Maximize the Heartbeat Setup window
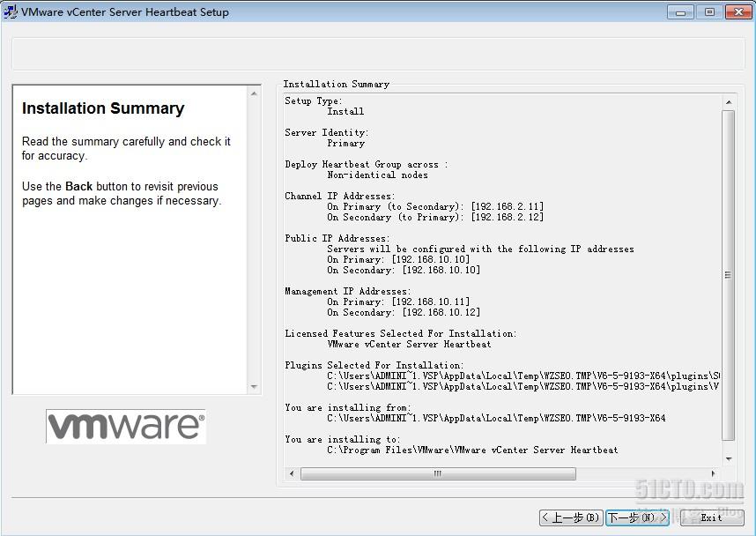 (709, 12)
